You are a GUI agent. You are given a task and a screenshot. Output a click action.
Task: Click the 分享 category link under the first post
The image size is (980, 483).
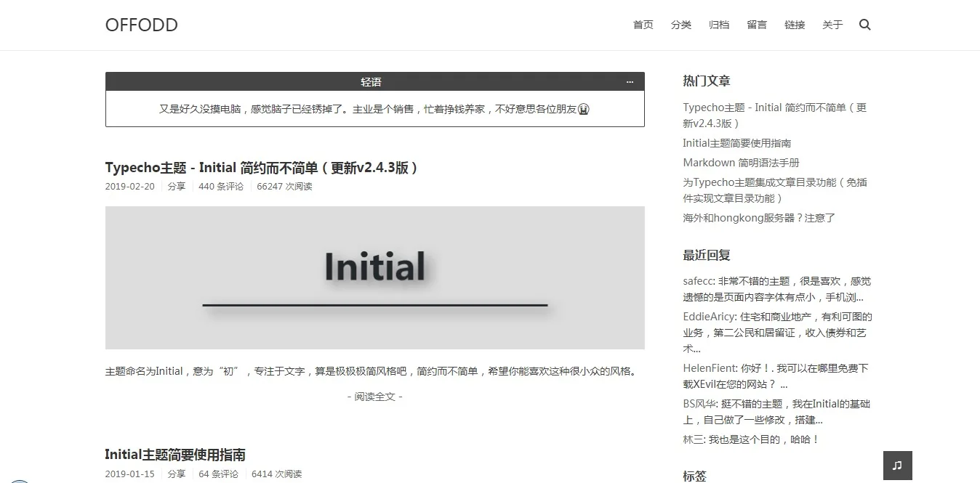coord(177,186)
